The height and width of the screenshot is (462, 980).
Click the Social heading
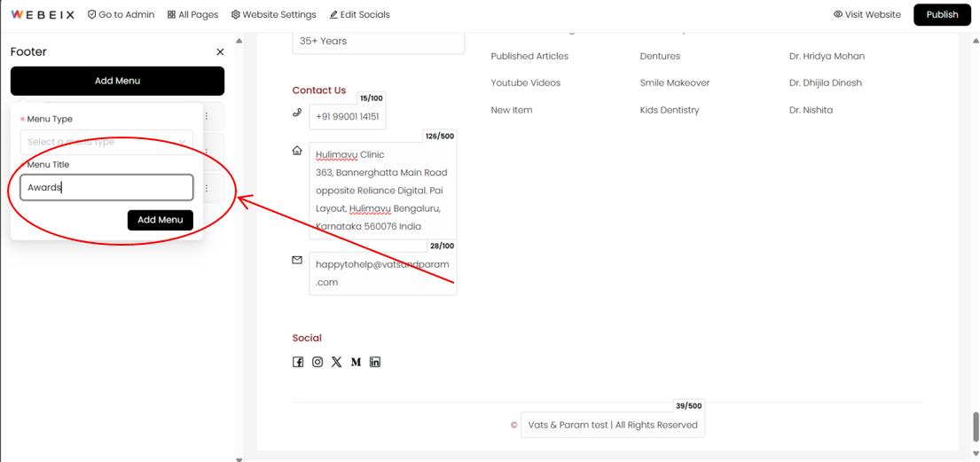click(307, 338)
